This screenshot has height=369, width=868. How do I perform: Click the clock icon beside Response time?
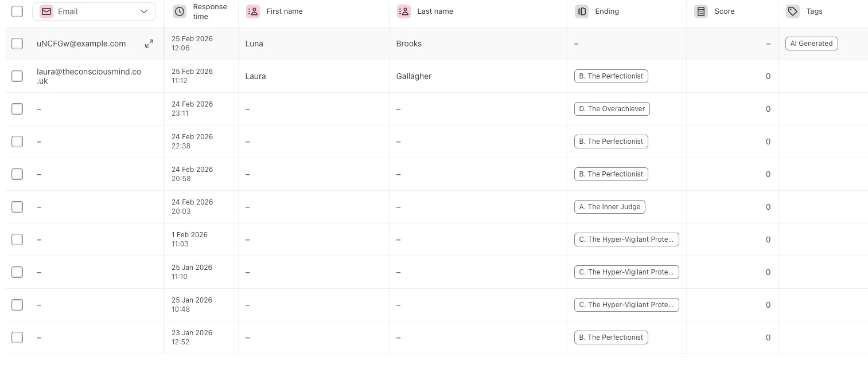click(x=180, y=11)
